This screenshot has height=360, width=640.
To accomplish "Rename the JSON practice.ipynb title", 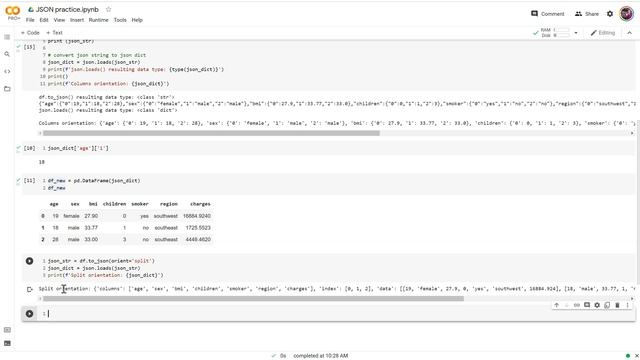I will click(67, 9).
